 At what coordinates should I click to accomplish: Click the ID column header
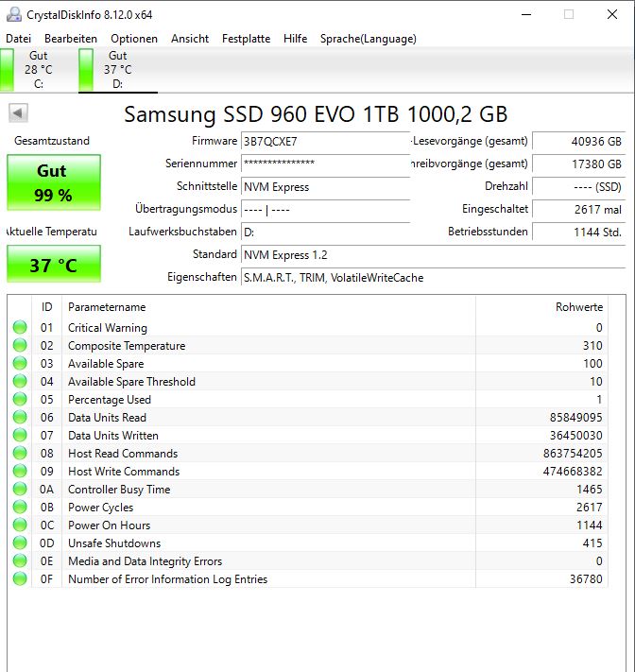click(x=46, y=307)
